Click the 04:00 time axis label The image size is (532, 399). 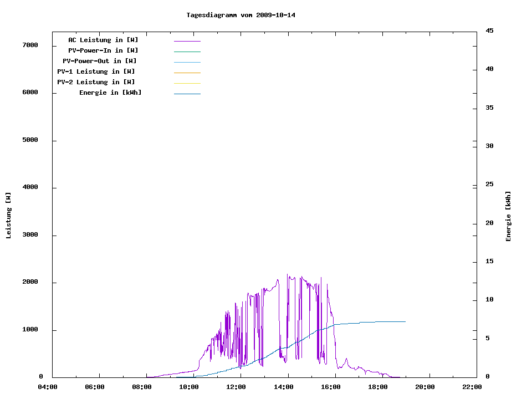(x=48, y=387)
